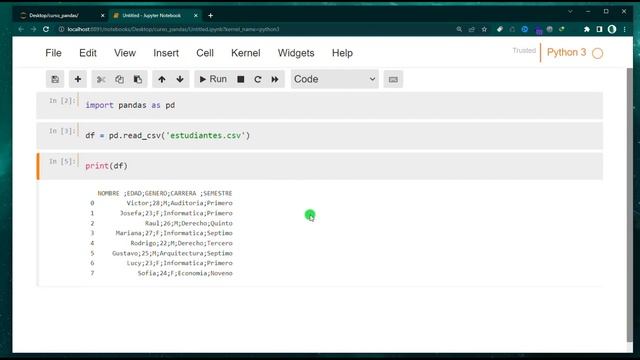Close the Untitled Jupyter Notebook tab
Screen dimensions: 640x360
[196, 16]
